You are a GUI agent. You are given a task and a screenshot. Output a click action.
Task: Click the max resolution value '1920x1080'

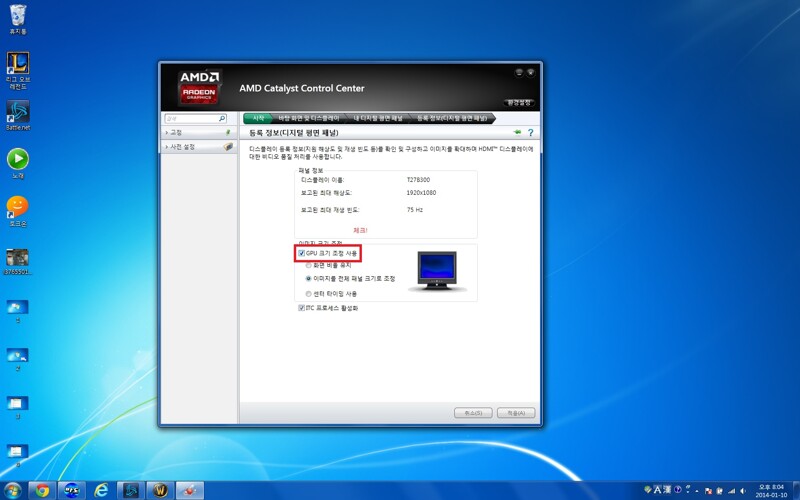point(421,193)
